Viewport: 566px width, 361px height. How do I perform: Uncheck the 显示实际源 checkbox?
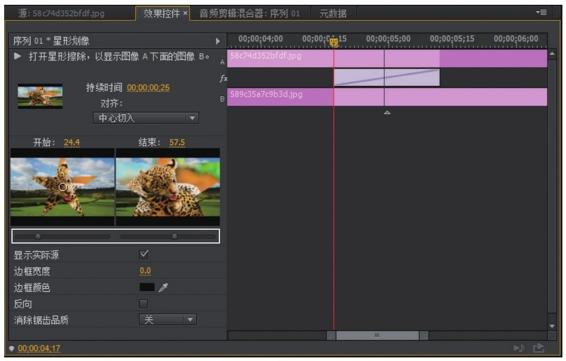click(144, 254)
